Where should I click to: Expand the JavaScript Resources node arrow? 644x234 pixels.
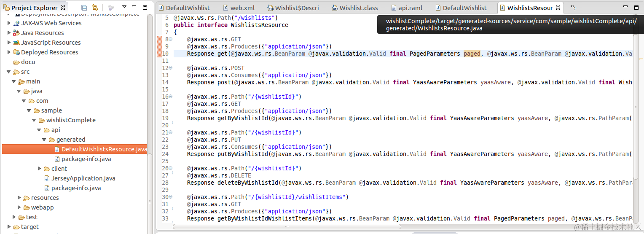[x=9, y=43]
